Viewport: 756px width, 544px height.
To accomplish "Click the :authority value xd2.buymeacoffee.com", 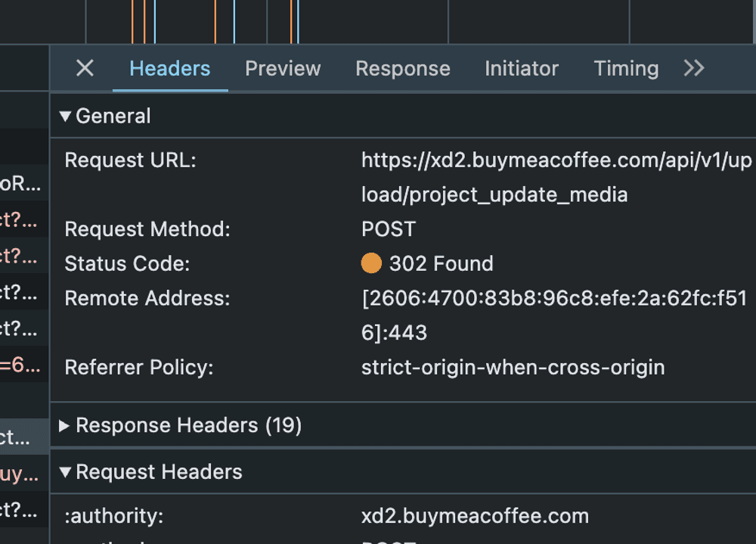I will click(475, 516).
